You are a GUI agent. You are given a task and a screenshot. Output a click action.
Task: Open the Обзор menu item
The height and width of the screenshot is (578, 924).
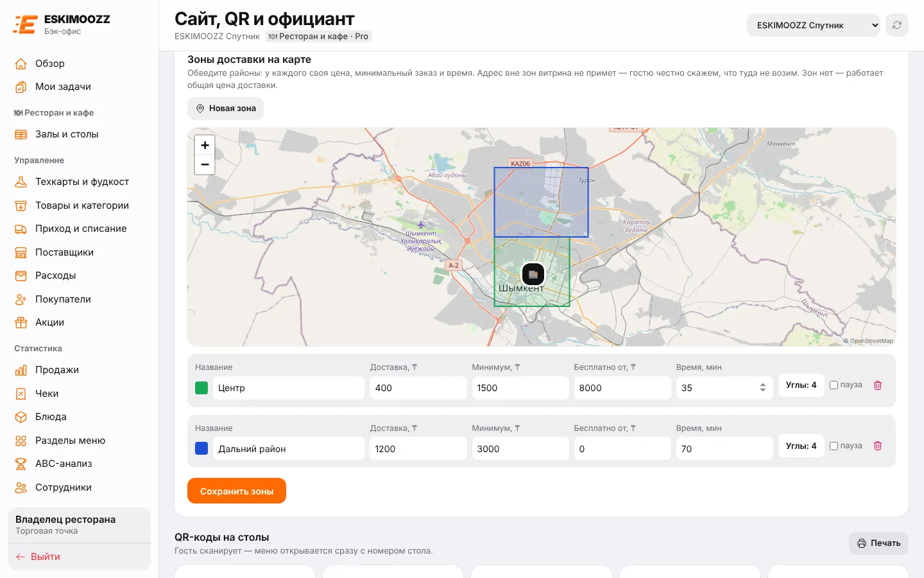coord(79,64)
